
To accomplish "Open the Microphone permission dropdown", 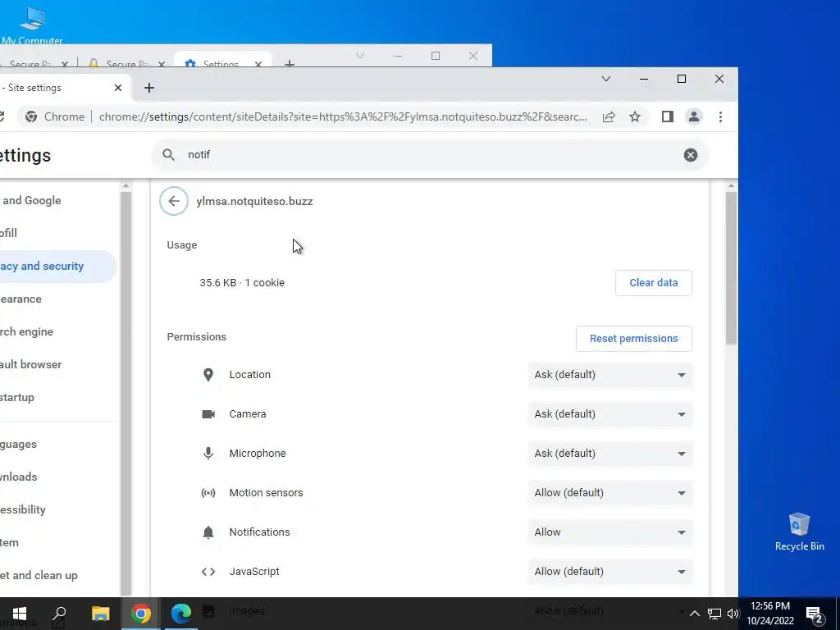I will coord(610,453).
